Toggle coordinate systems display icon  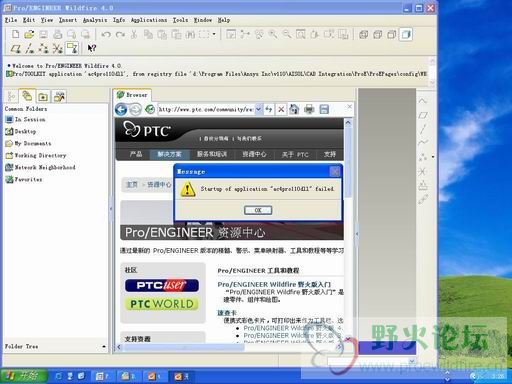point(57,49)
